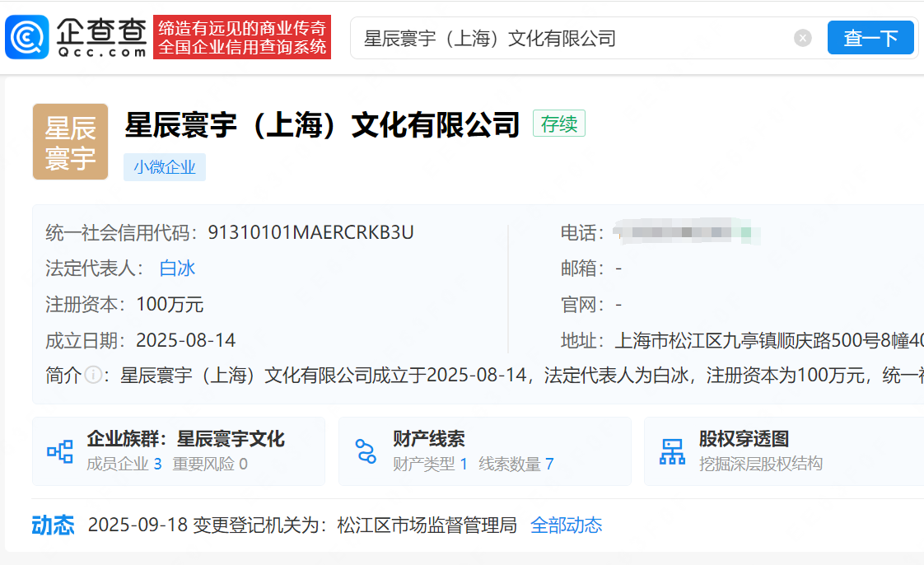This screenshot has width=924, height=565.
Task: Open the 股权穿透图 card
Action: pyautogui.click(x=744, y=439)
